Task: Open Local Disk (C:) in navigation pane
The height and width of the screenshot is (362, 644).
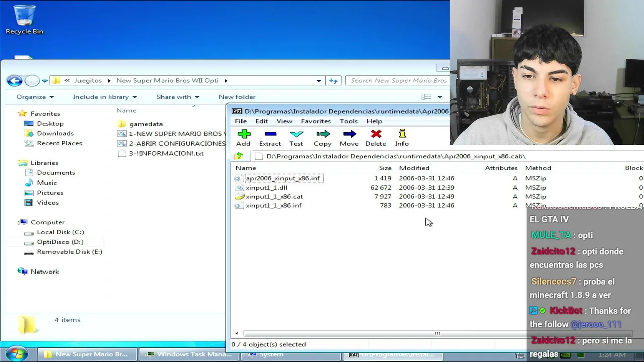Action: pos(60,232)
